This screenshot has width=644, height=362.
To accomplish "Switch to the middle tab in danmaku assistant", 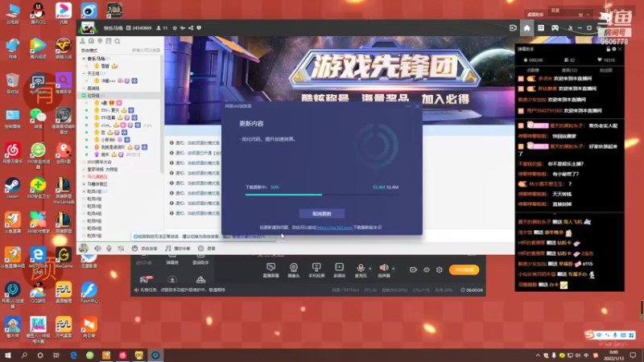I will 569,70.
